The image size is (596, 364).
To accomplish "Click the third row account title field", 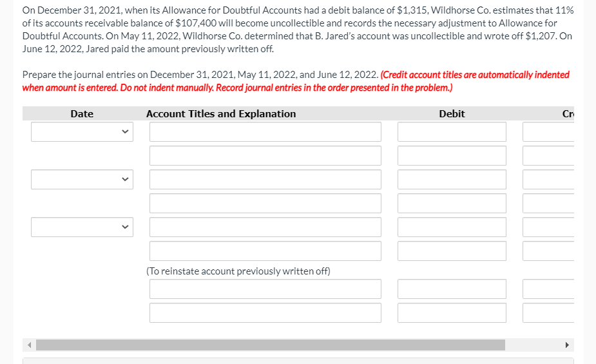I will click(265, 179).
